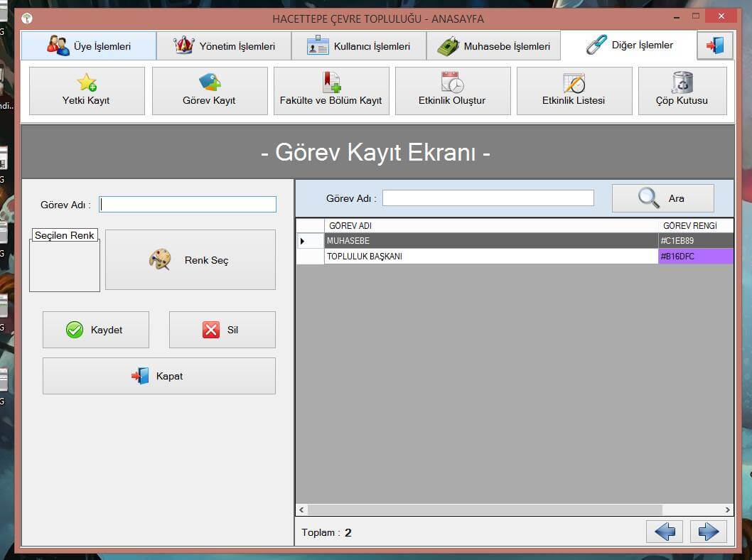Image resolution: width=752 pixels, height=560 pixels.
Task: Click the Kapat button
Action: click(x=159, y=376)
